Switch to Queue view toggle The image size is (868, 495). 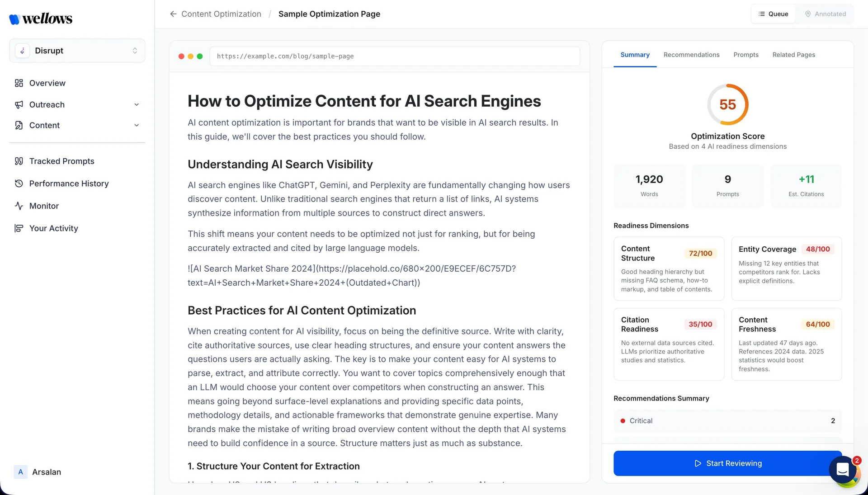(x=773, y=14)
